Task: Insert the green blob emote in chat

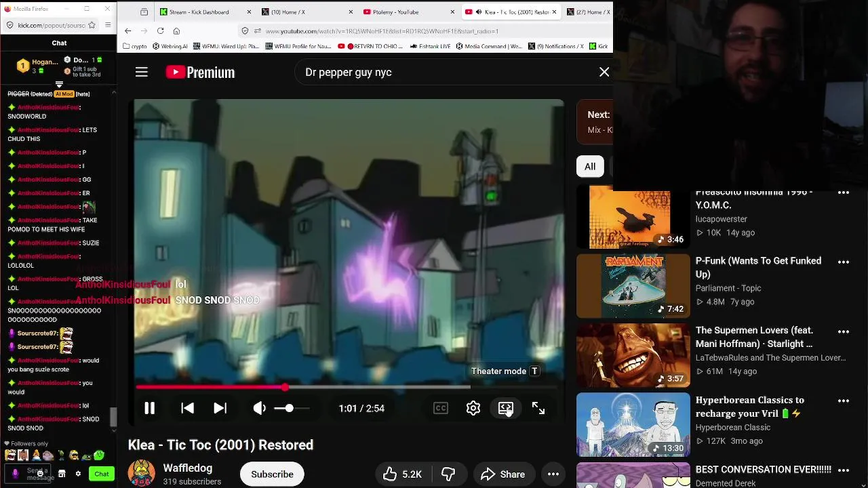Action: click(99, 455)
